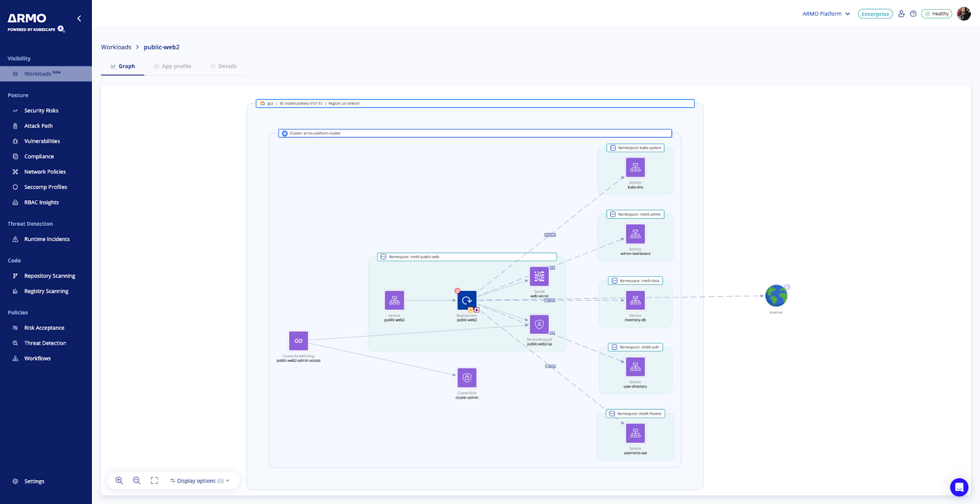Click the Healthy status badge

[937, 13]
